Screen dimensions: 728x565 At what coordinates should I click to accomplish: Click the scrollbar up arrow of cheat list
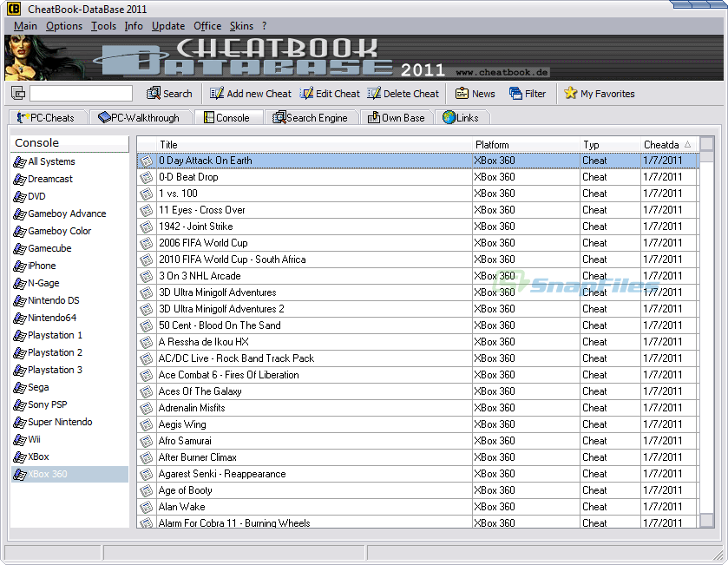point(706,144)
